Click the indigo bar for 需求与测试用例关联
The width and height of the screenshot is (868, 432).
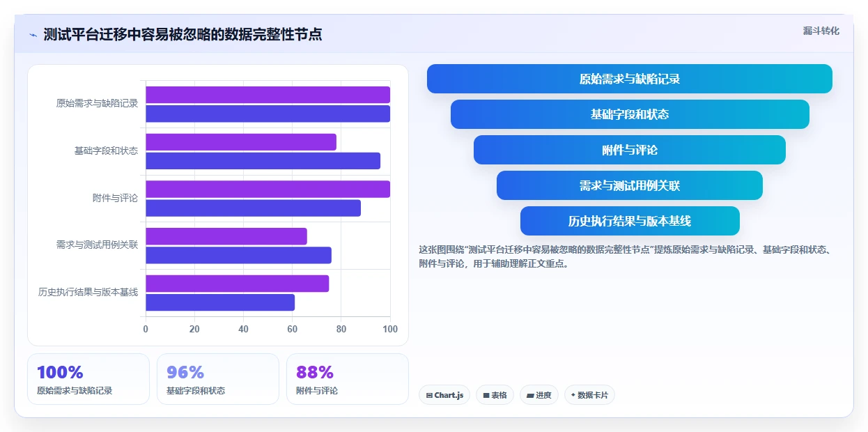(238, 255)
